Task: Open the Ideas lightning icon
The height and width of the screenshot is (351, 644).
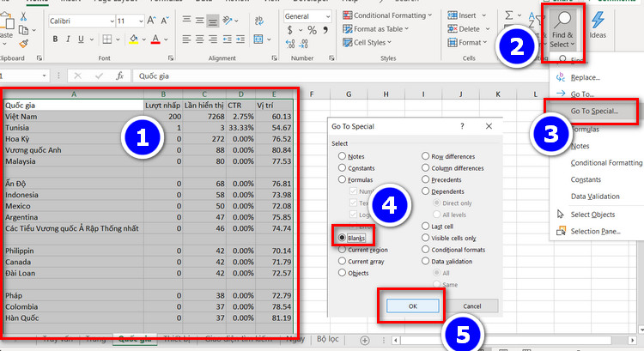Action: (598, 25)
